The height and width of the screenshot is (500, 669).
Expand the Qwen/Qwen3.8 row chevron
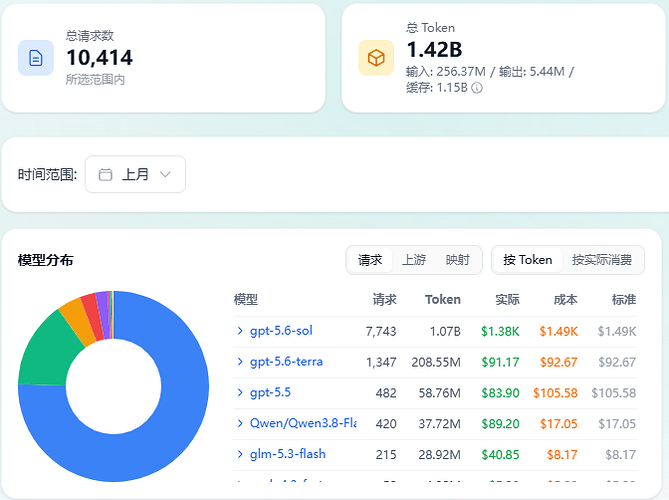tap(240, 423)
